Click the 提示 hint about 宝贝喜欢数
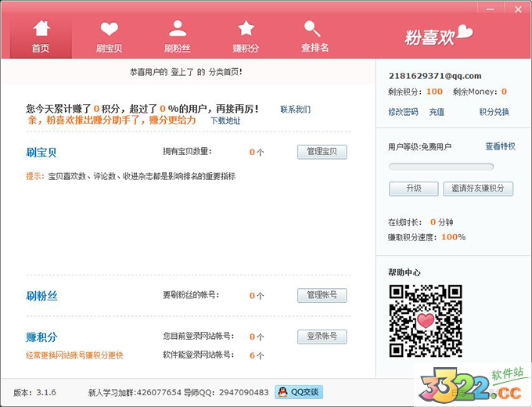The image size is (532, 407). [x=131, y=176]
